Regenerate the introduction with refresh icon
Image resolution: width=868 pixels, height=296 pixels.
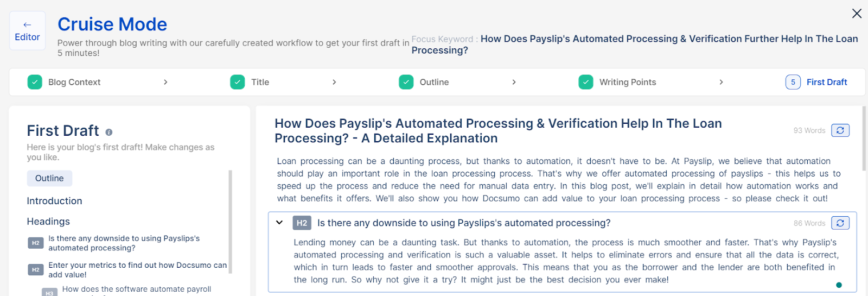click(840, 130)
